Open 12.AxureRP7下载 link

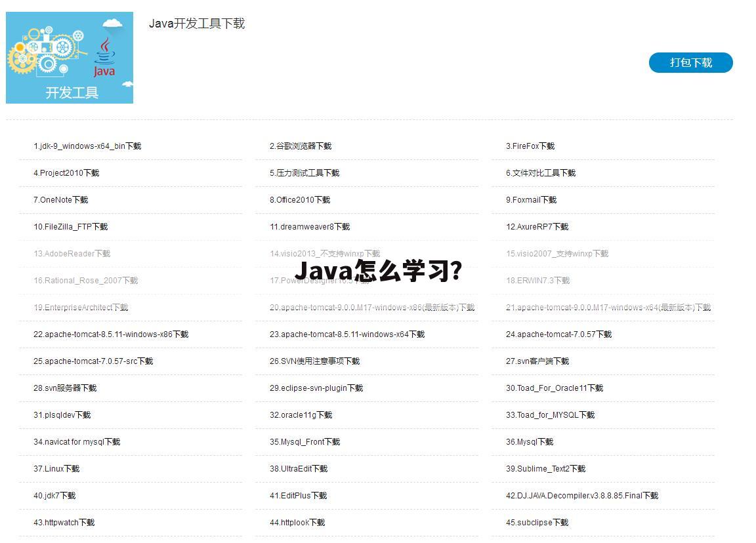(537, 227)
